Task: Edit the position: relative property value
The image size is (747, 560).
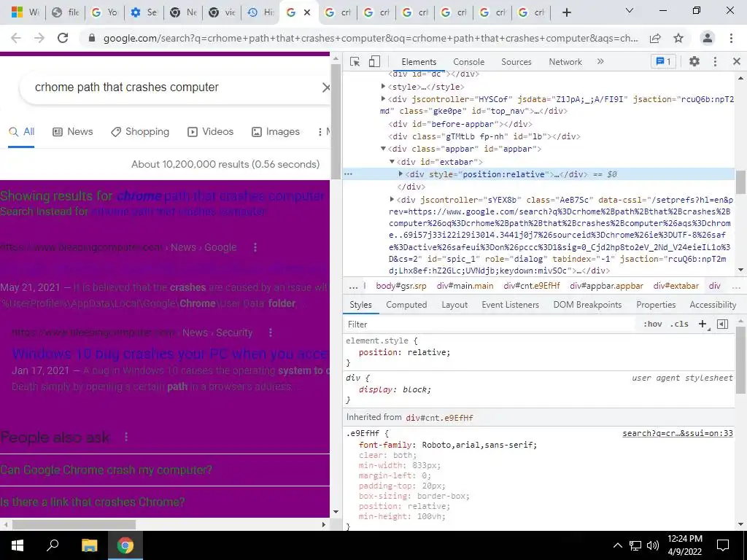Action: tap(425, 352)
